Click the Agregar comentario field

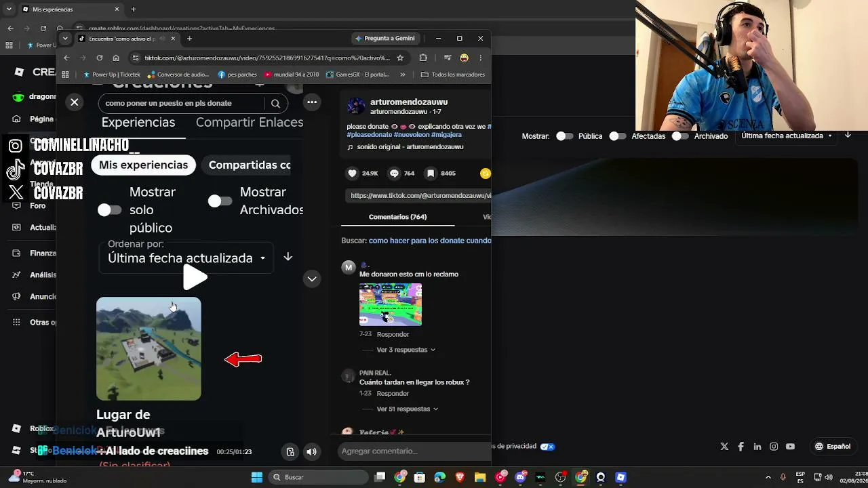414,451
